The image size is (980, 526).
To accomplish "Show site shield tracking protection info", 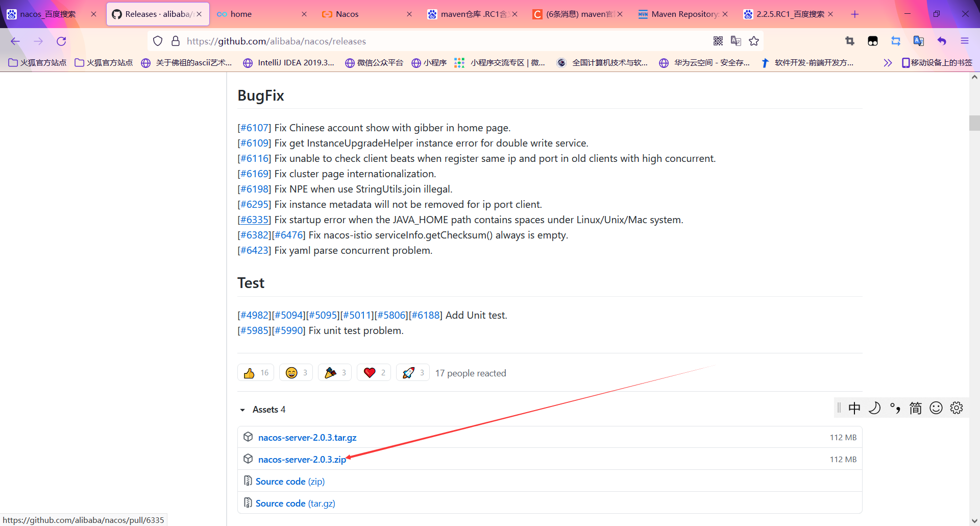I will pyautogui.click(x=158, y=41).
